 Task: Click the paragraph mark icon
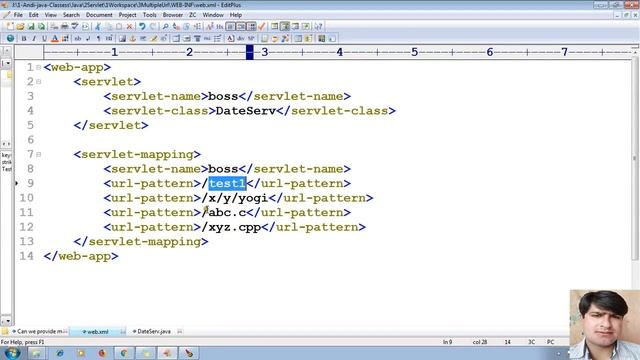(98, 38)
